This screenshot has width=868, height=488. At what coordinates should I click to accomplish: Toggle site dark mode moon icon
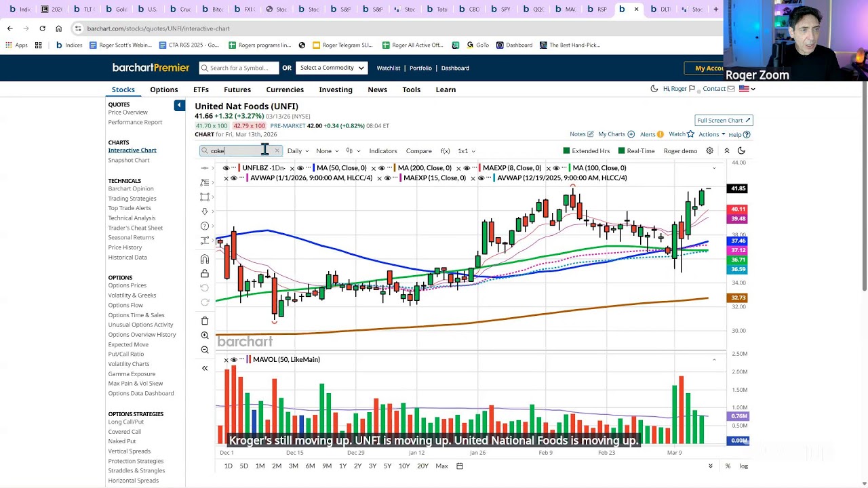coord(654,89)
